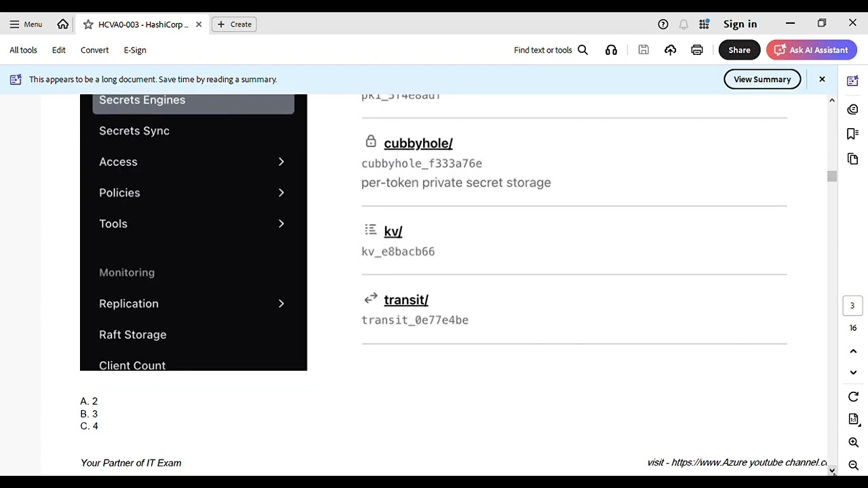Open the AI Assistant panel icon in right rail
This screenshot has width=868, height=488.
pyautogui.click(x=853, y=81)
